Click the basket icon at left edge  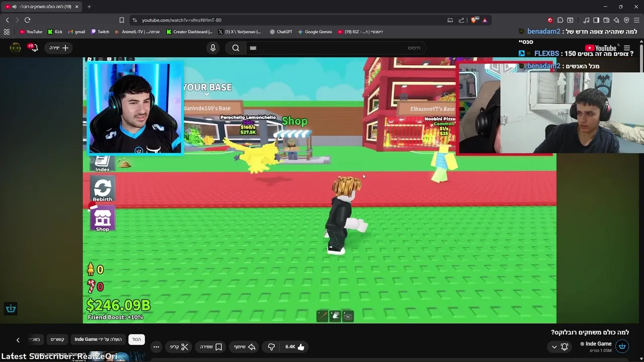[x=11, y=309]
